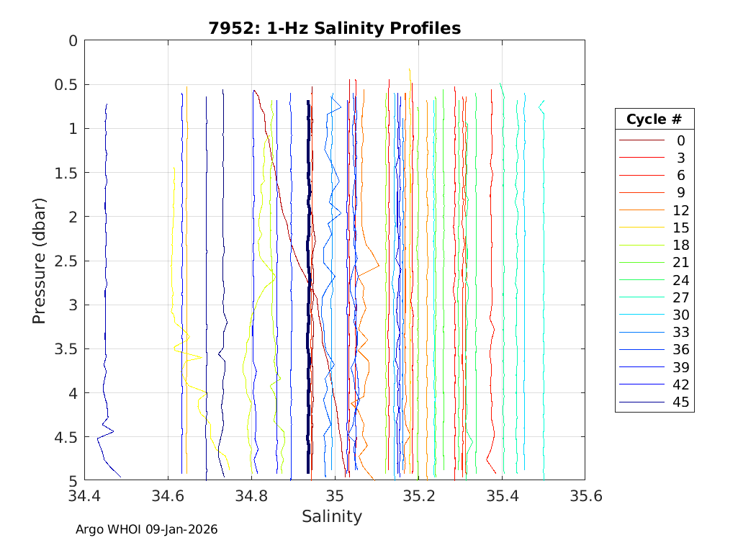Click the 'Salinity' x-axis label
This screenshot has height=540, width=756.
[x=331, y=516]
